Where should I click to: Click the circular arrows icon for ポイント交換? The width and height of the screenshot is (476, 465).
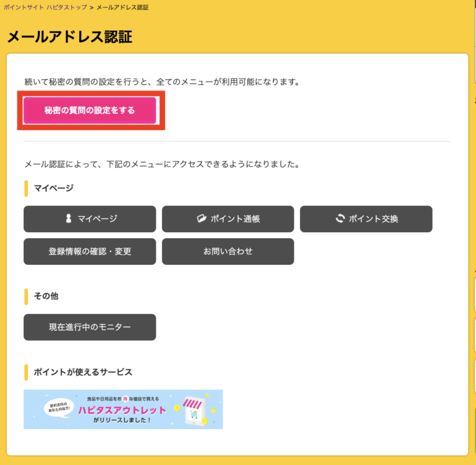click(x=340, y=219)
